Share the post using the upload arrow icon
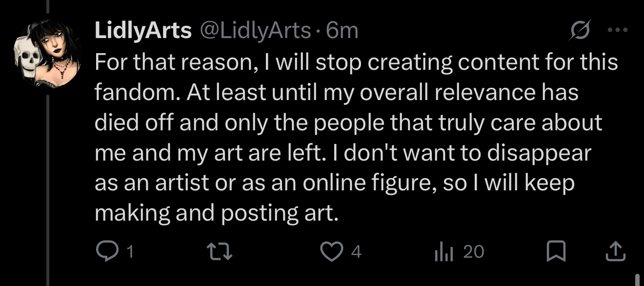The image size is (644, 286). 615,251
